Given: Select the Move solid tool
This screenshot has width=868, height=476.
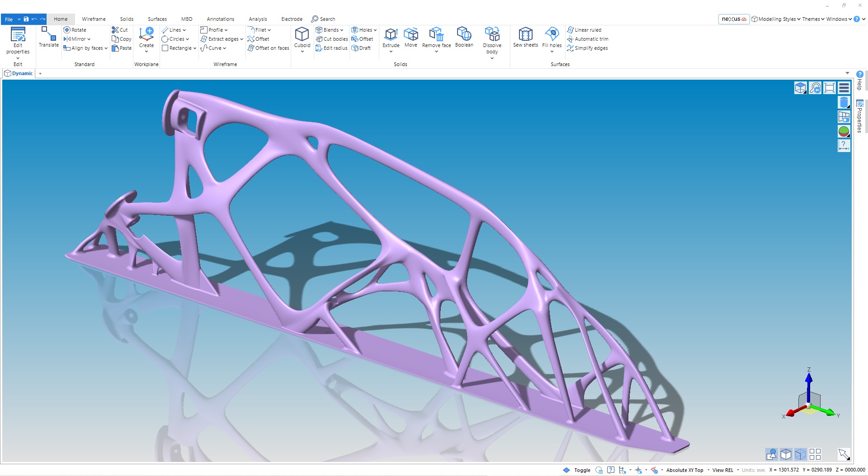Looking at the screenshot, I should [x=411, y=37].
